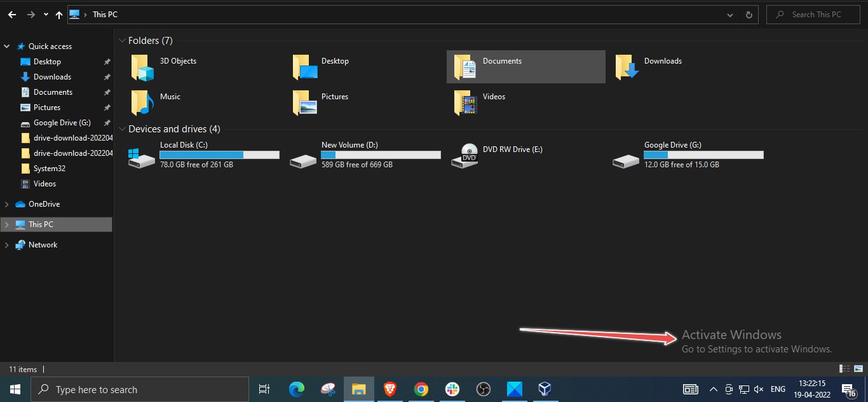Open Videos in Quick access sidebar
This screenshot has width=868, height=402.
44,184
